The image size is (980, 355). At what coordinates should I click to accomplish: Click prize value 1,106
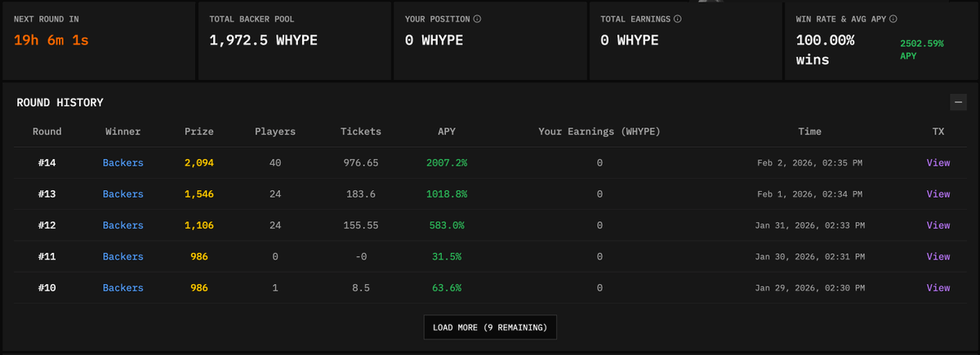tap(199, 224)
